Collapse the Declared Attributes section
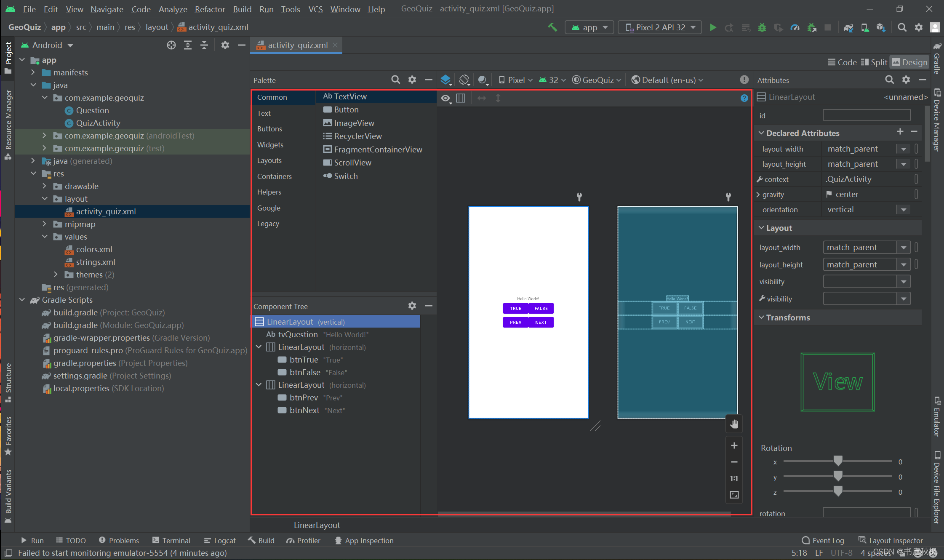Image resolution: width=944 pixels, height=560 pixels. click(761, 133)
